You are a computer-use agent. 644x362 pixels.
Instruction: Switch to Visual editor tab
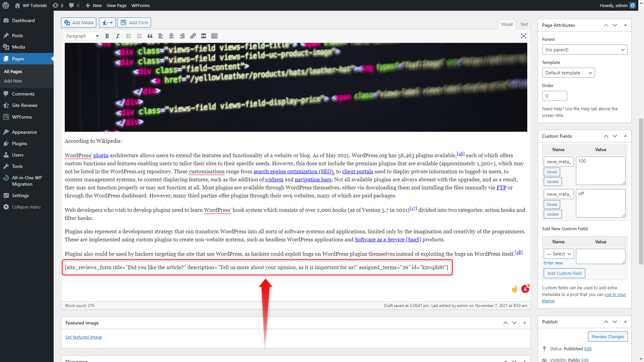point(506,24)
